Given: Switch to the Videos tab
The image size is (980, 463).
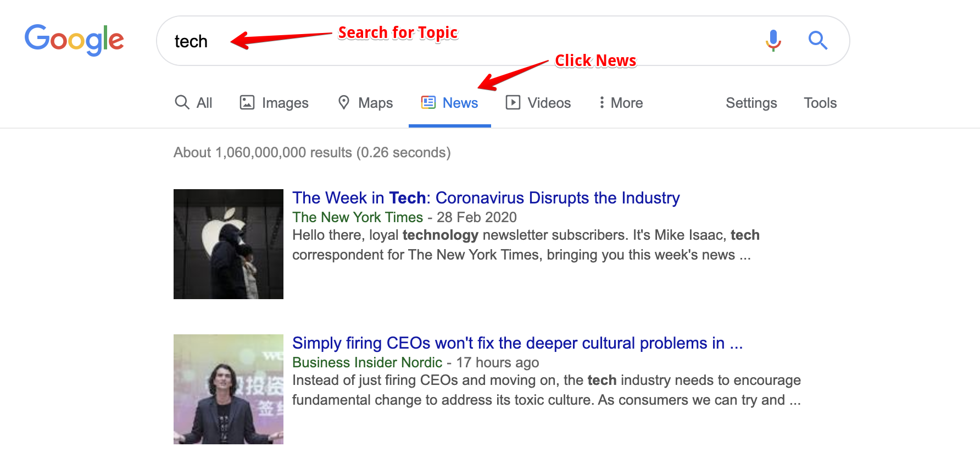Looking at the screenshot, I should click(549, 103).
